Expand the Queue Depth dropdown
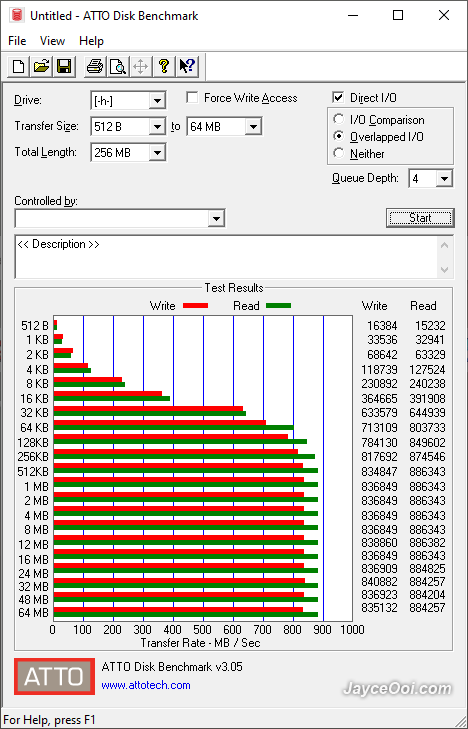This screenshot has height=729, width=468. pyautogui.click(x=444, y=179)
